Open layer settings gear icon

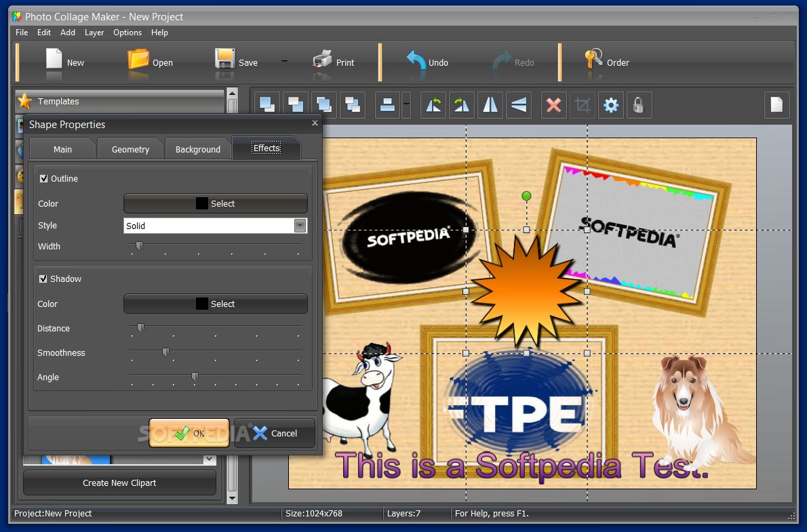click(611, 105)
